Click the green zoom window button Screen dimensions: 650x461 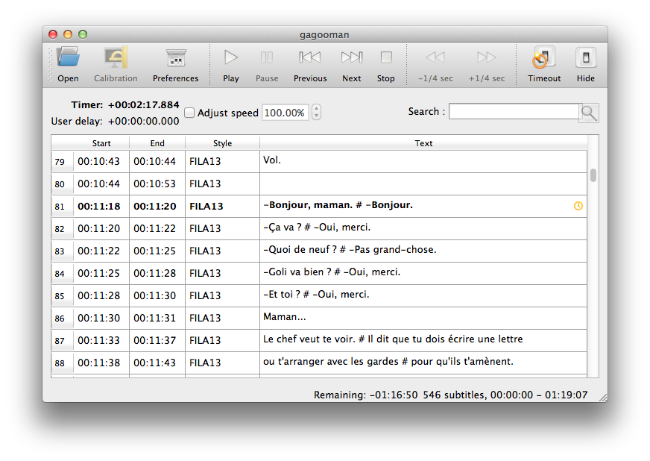(x=83, y=34)
